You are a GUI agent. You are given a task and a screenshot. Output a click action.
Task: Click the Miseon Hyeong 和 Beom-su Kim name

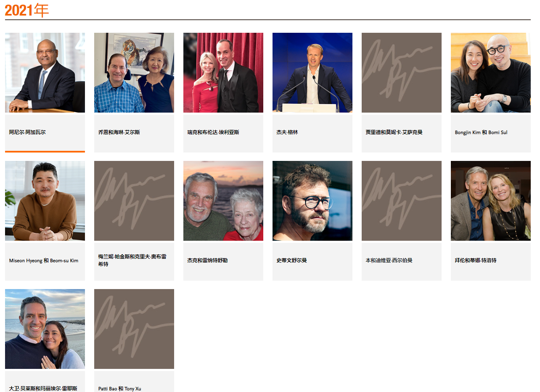[x=44, y=260]
